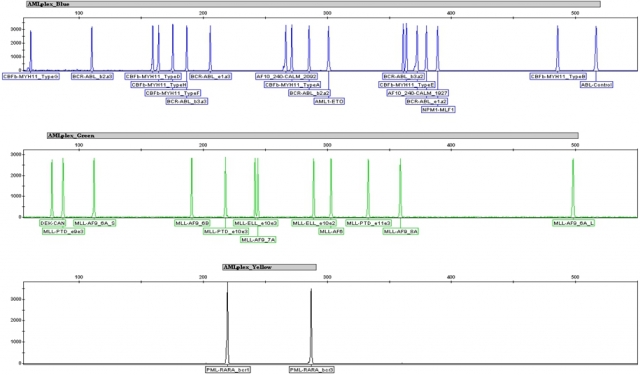This screenshot has height=375, width=640.
Task: Click the MLL-PTD_e10e3 label
Action: (226, 231)
